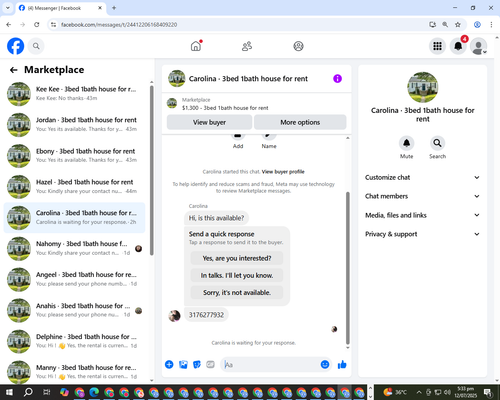Open the Nahomy conversation
This screenshot has width=500, height=400.
click(x=74, y=248)
